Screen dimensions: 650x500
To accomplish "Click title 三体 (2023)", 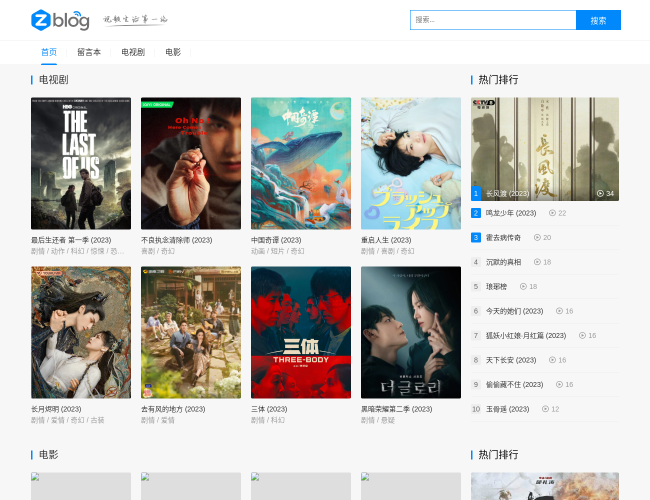I will (x=269, y=409).
